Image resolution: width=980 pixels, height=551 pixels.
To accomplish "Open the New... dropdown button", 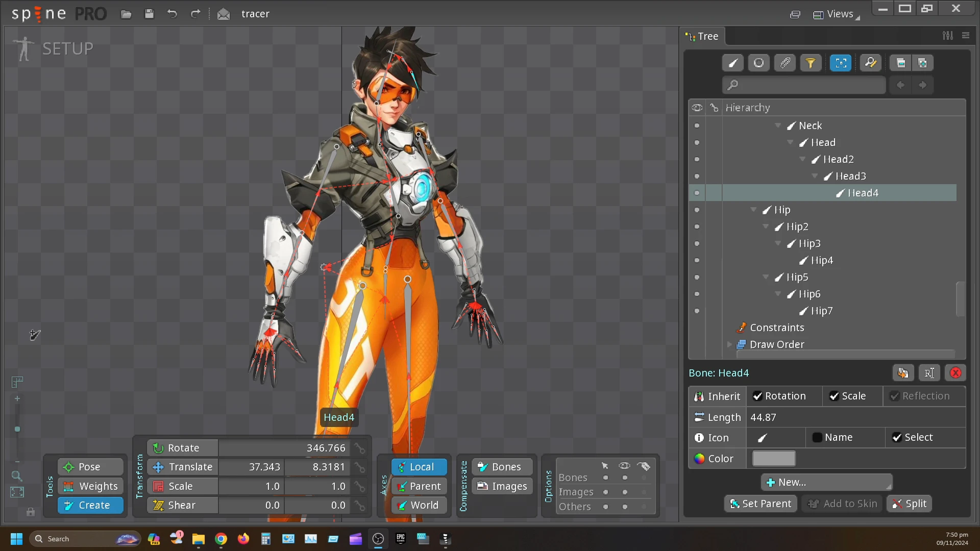I will pyautogui.click(x=827, y=482).
